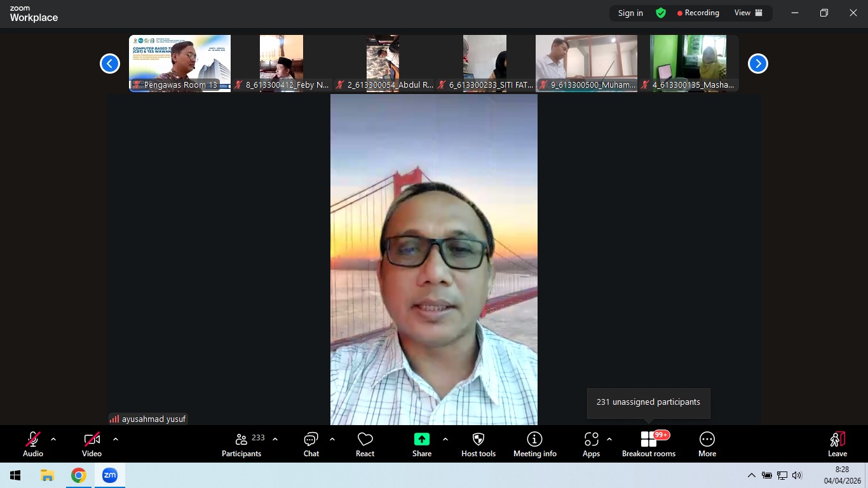Open the React emoji menu
Image resolution: width=868 pixels, height=488 pixels.
[365, 444]
